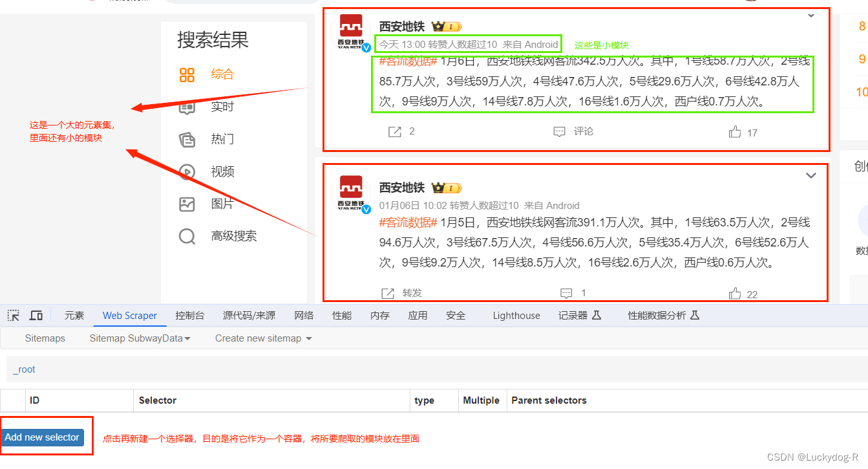
Task: Switch to 应用 DevTools tab
Action: [x=418, y=316]
